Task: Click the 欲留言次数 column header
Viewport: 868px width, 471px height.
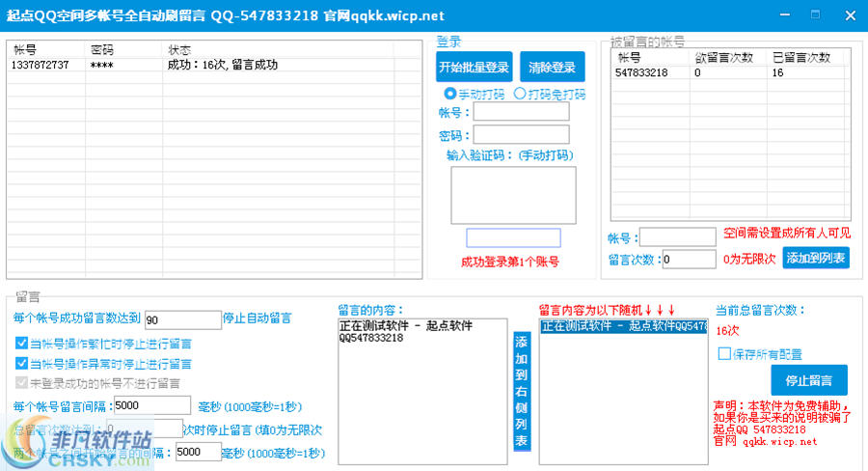Action: (728, 58)
